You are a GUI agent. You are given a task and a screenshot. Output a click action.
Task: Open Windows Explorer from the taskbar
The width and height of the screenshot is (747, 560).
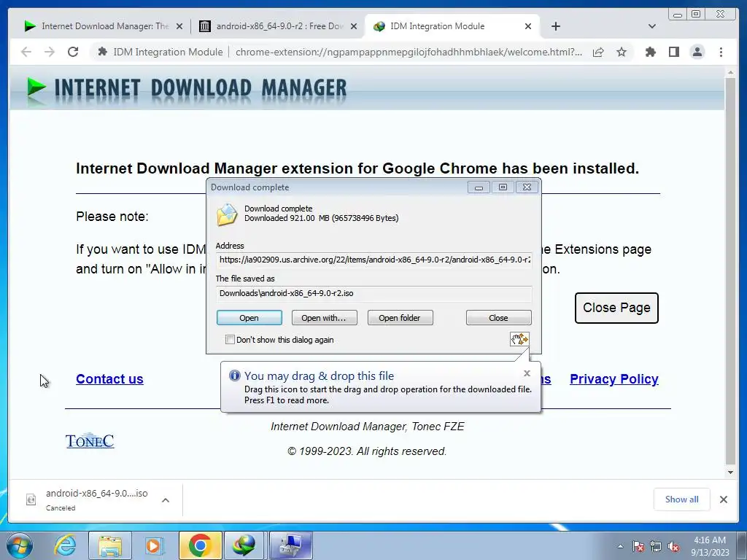[x=109, y=545]
